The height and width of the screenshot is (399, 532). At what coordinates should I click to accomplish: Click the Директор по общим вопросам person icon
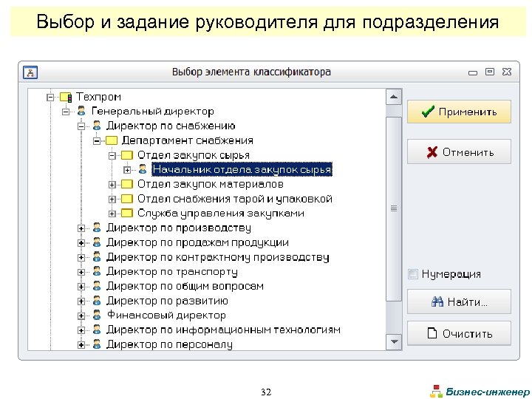tap(97, 286)
